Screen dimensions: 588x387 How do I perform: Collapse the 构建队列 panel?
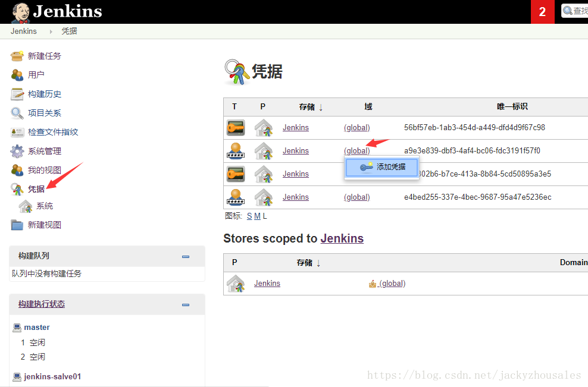click(x=186, y=257)
